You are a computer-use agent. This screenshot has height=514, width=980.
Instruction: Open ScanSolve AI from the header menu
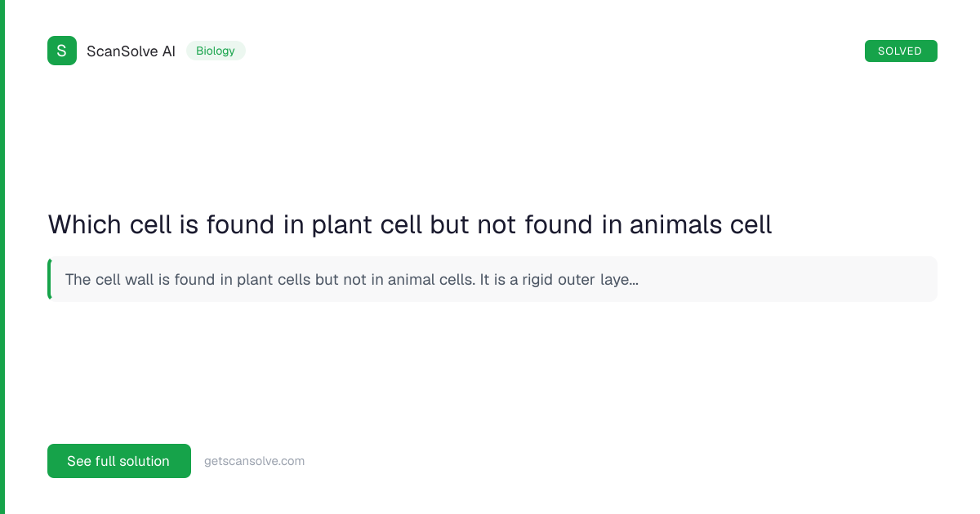(131, 51)
